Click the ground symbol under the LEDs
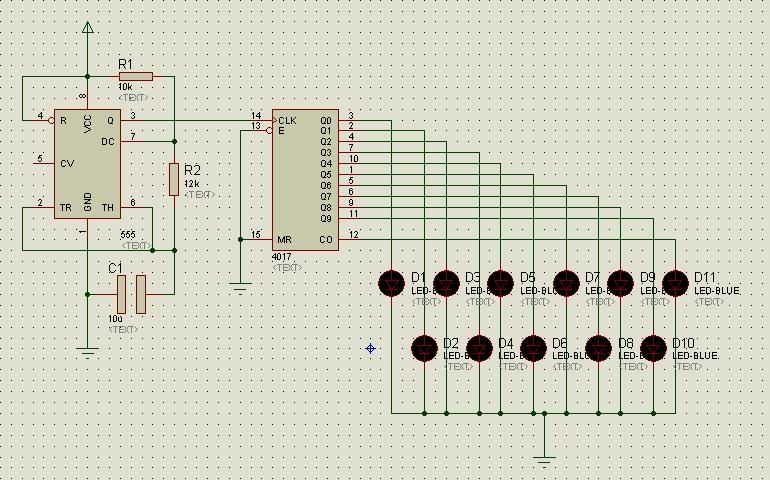The image size is (770, 480). tap(544, 461)
